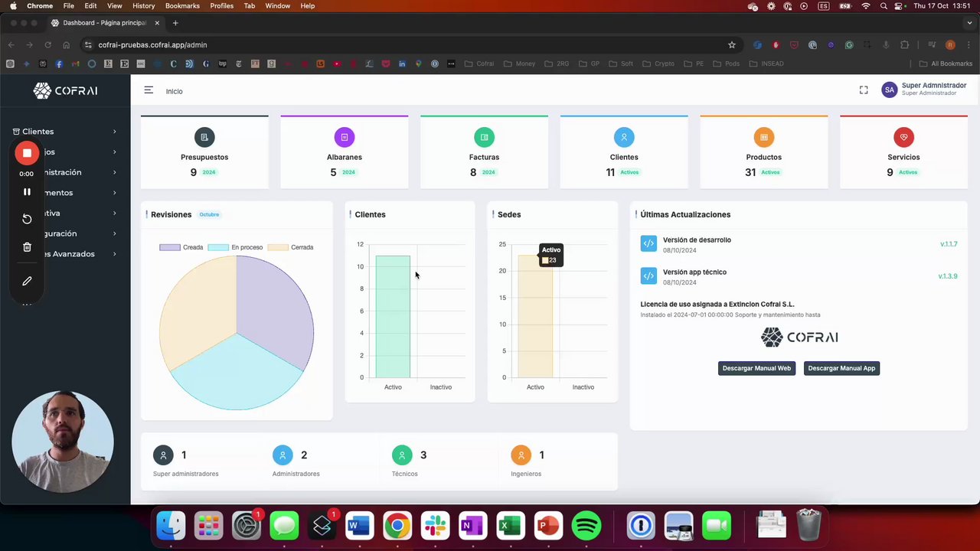Click the Versión app técnico code icon
Image resolution: width=980 pixels, height=551 pixels.
(648, 276)
